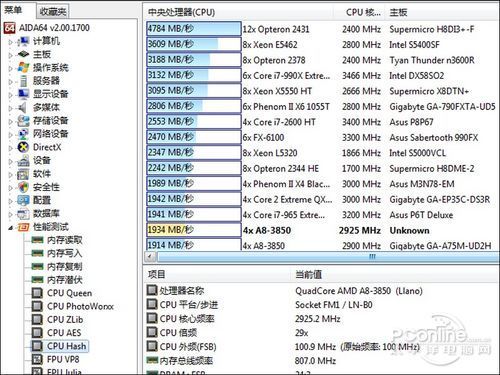This screenshot has height=375, width=500.
Task: Expand the 存储设备 tree node
Action: (10, 121)
